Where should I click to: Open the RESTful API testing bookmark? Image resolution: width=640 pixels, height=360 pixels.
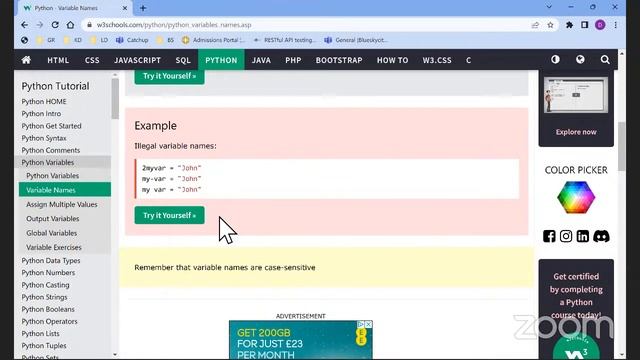[x=284, y=40]
